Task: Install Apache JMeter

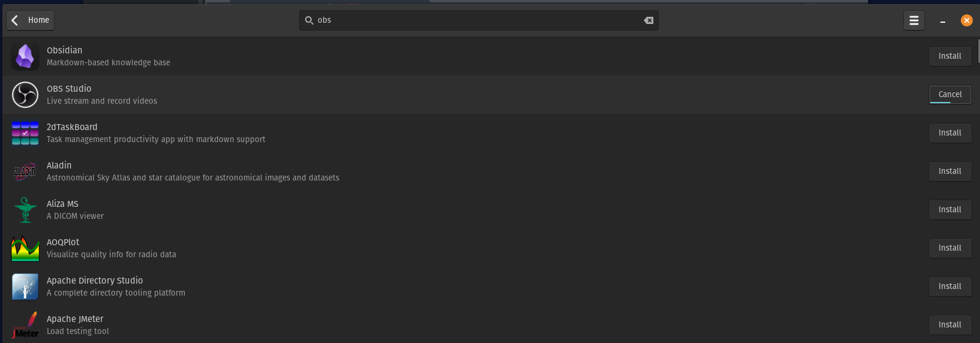Action: click(x=950, y=325)
